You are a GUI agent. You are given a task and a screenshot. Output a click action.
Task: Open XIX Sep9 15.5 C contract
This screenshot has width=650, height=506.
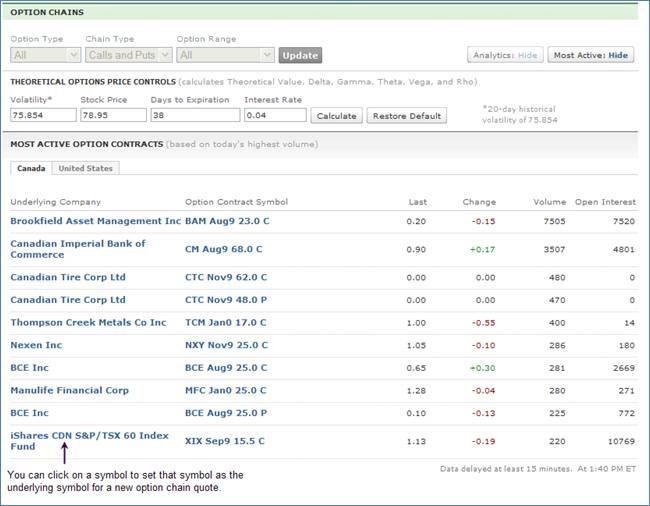(x=225, y=441)
